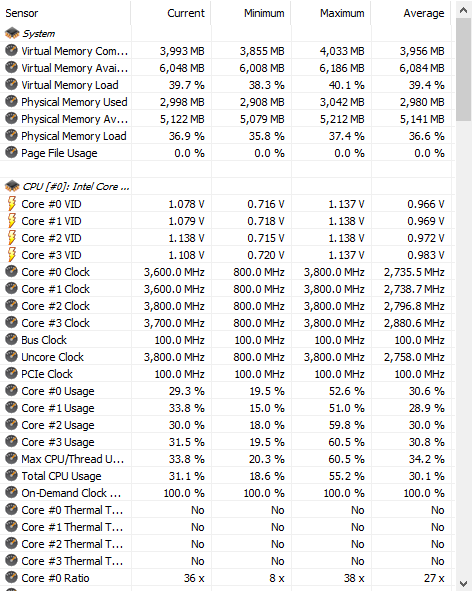Click the gauge icon beside Virtual Memory Load
This screenshot has height=591, width=472.
[x=12, y=84]
